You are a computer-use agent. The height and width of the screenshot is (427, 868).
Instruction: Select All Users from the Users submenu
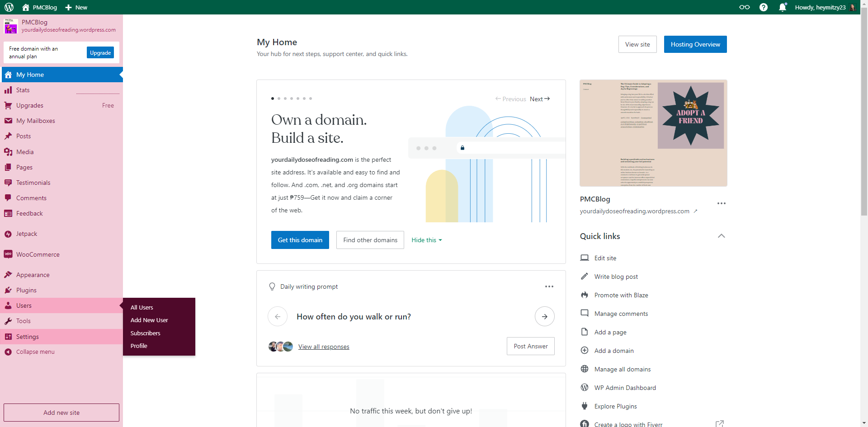click(142, 307)
